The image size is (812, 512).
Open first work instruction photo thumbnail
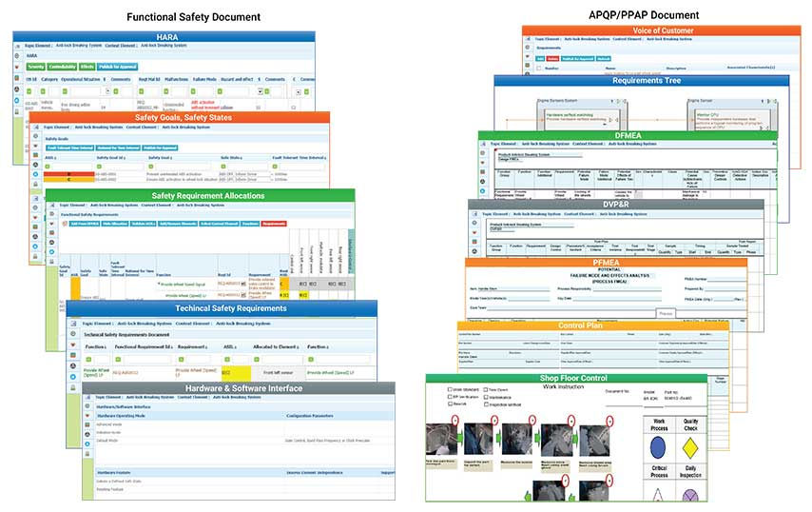click(441, 440)
